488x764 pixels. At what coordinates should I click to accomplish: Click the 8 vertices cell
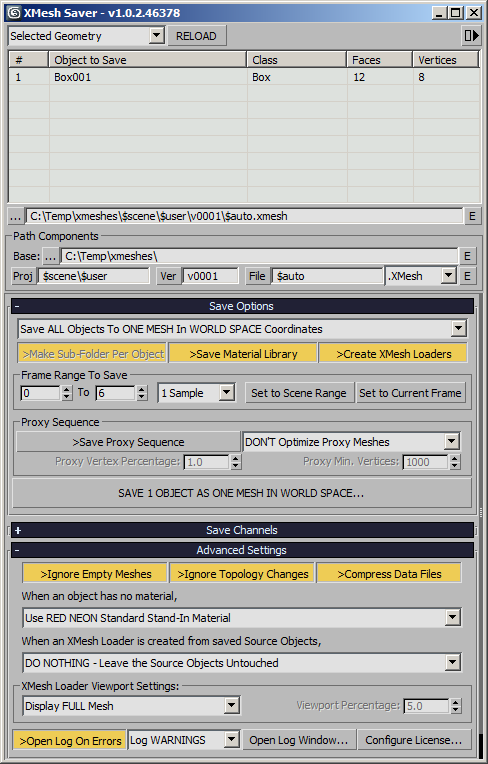point(446,77)
